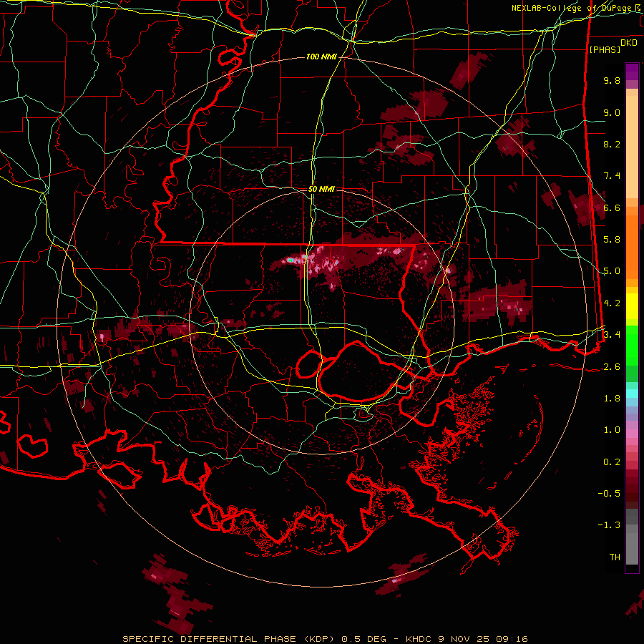Click the "100 NMI" range ring label
This screenshot has width=644, height=644.
[321, 57]
